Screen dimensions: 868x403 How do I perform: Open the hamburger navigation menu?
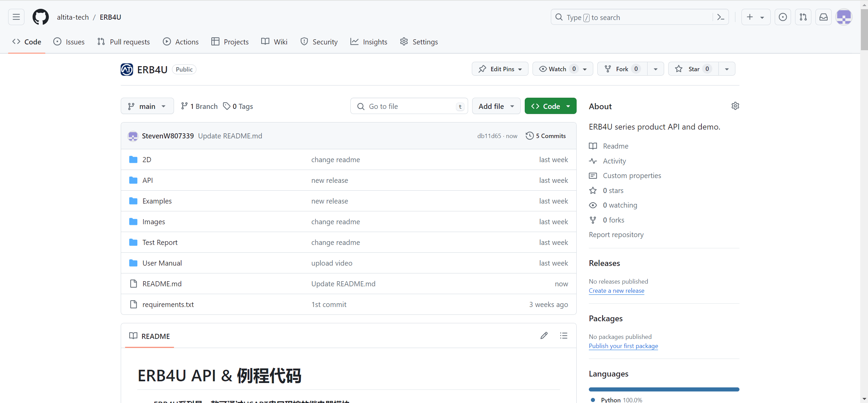[16, 17]
